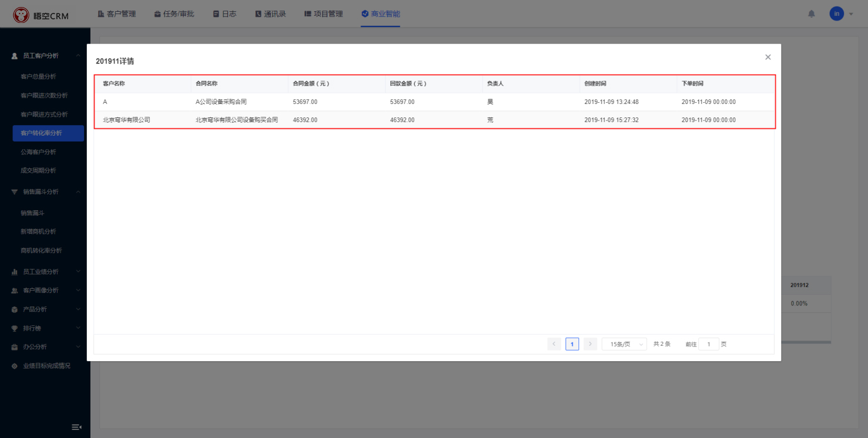Select page 1 in the pagination
Screen dimensions: 868x438
(572, 344)
